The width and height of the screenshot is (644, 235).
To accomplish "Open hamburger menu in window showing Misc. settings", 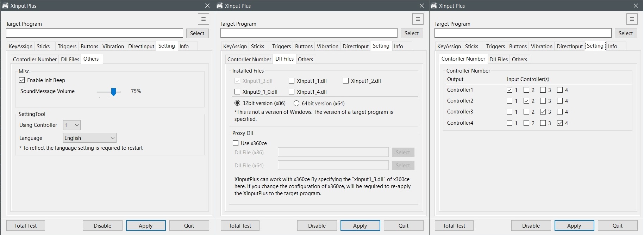I will point(203,19).
